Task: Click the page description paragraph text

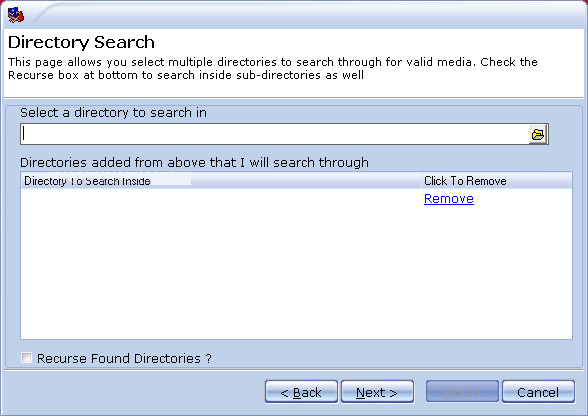Action: tap(273, 68)
